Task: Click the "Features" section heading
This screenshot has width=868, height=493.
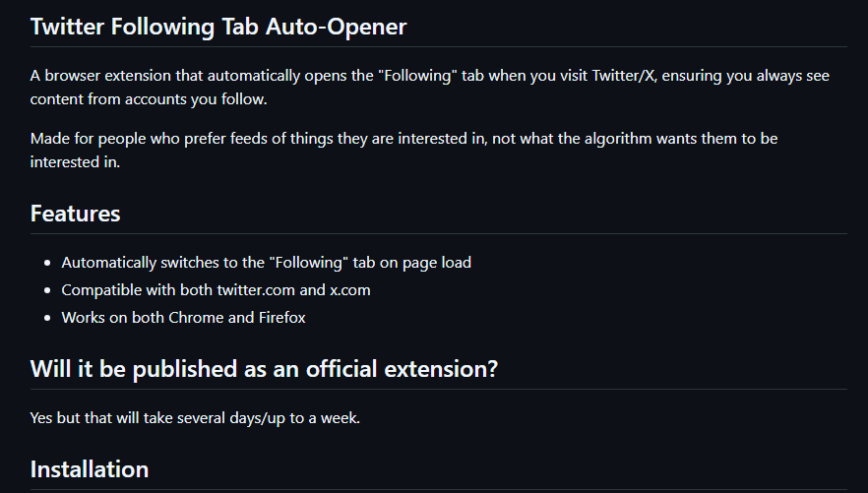Action: pos(75,214)
